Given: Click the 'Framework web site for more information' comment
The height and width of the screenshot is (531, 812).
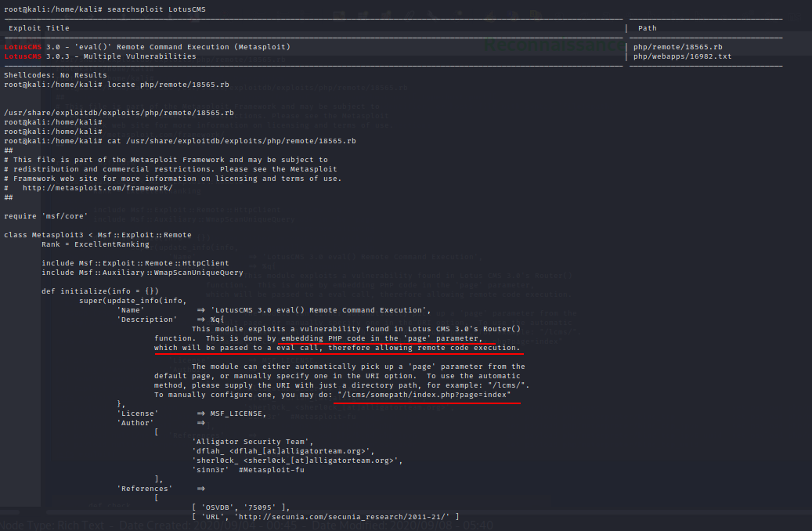Looking at the screenshot, I should pos(173,179).
